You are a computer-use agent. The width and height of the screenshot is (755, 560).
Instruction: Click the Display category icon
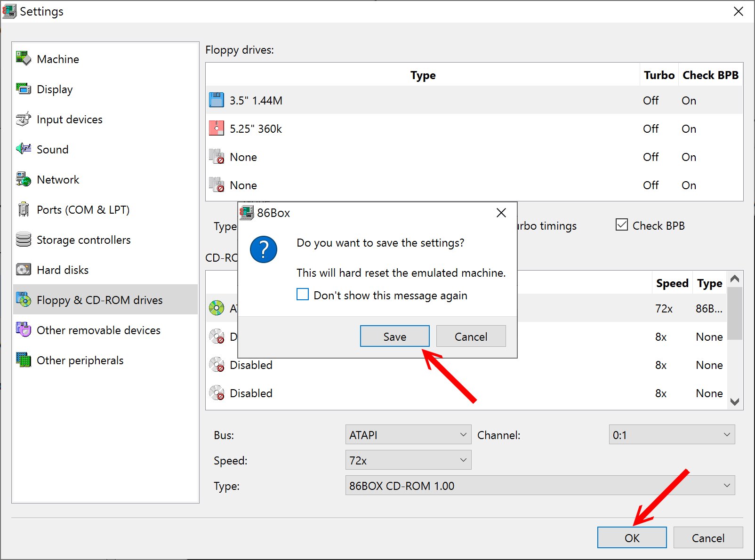[x=24, y=89]
